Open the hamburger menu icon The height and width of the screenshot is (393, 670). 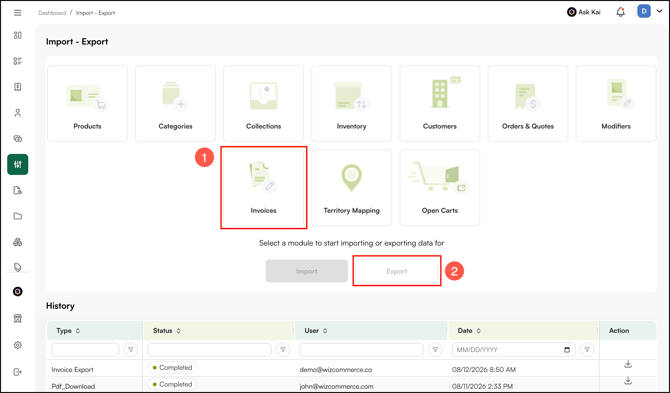point(18,13)
